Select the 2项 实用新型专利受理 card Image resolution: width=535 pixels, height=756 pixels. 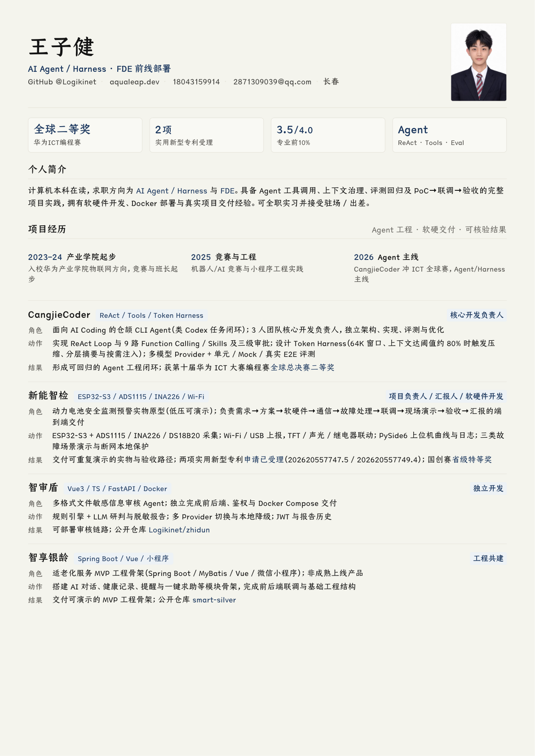coord(207,135)
